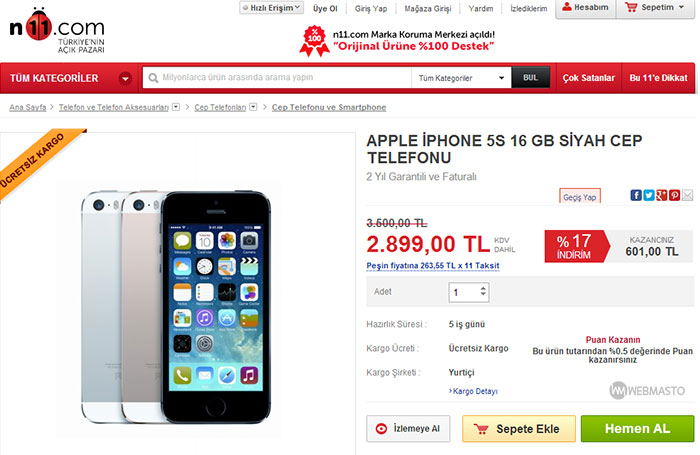Screen dimensions: 700x455
Task: Click the %100 original product badge
Action: pyautogui.click(x=314, y=41)
